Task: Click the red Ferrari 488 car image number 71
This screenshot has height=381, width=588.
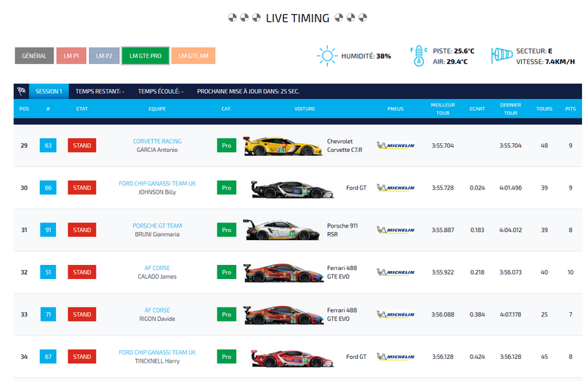Action: coord(283,315)
